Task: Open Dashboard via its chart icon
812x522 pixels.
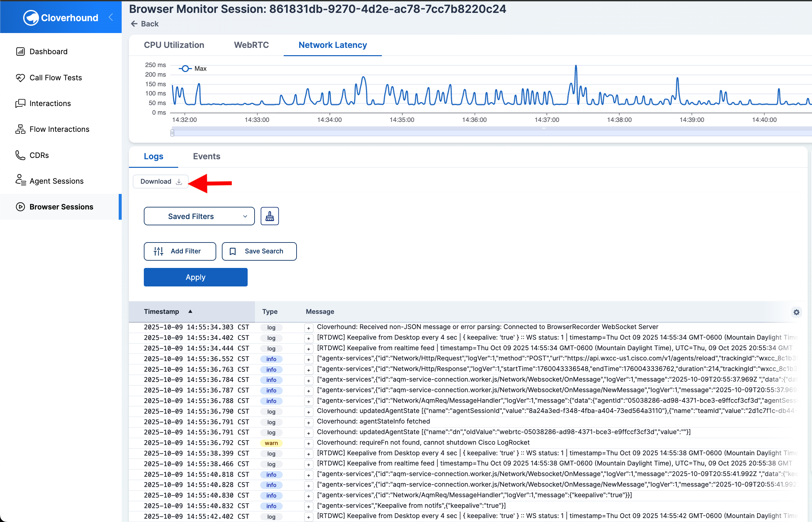Action: 20,52
